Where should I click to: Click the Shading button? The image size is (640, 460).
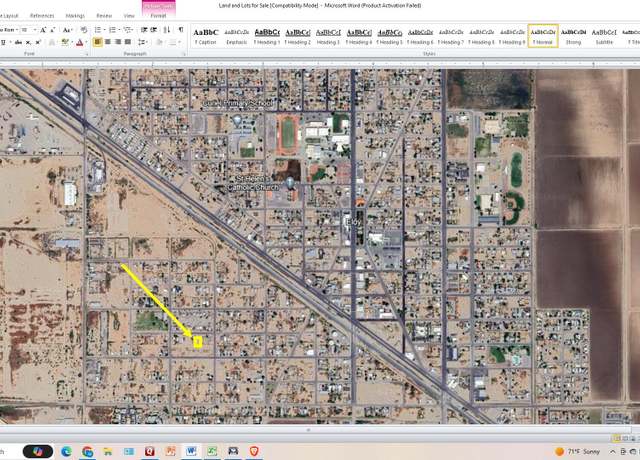[159, 42]
